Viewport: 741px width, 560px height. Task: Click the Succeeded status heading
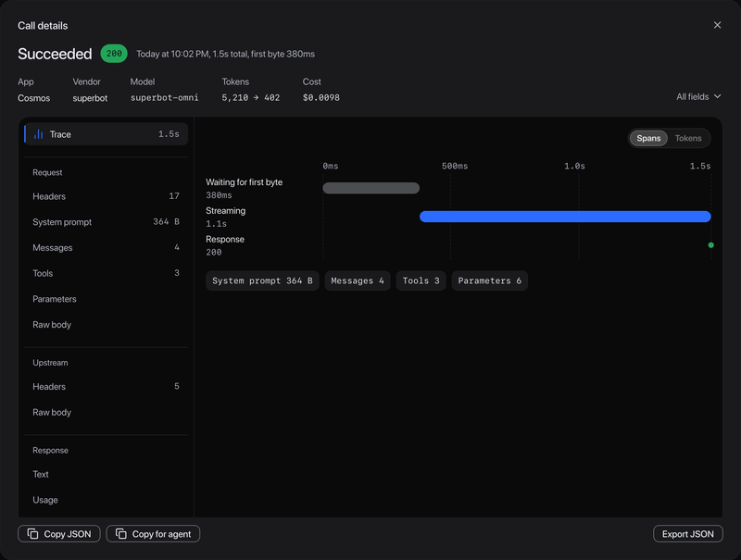point(55,54)
